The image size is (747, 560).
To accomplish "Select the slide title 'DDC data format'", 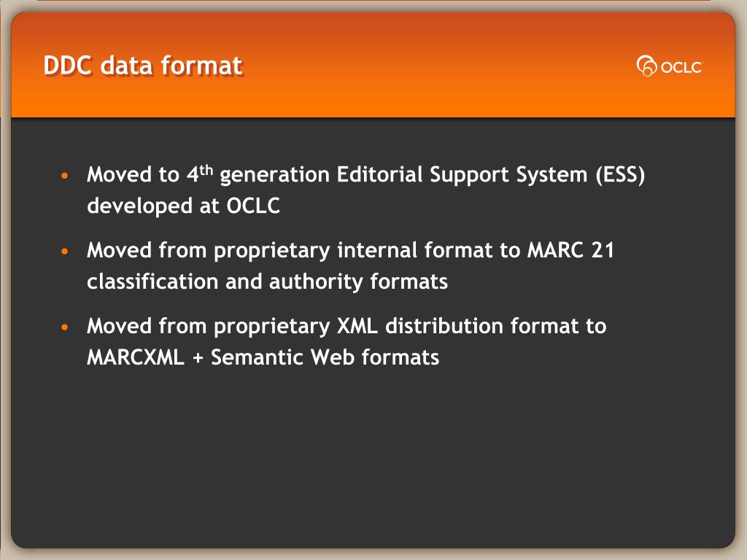I will [142, 66].
